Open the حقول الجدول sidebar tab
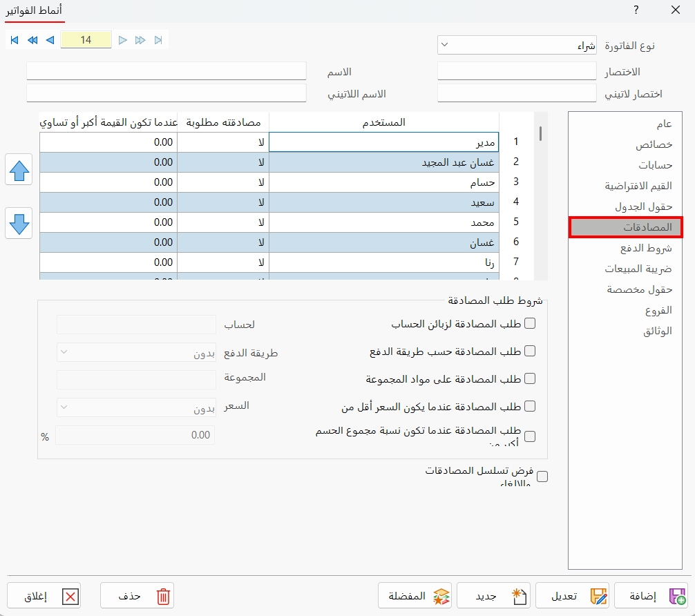The width and height of the screenshot is (695, 616). point(625,206)
